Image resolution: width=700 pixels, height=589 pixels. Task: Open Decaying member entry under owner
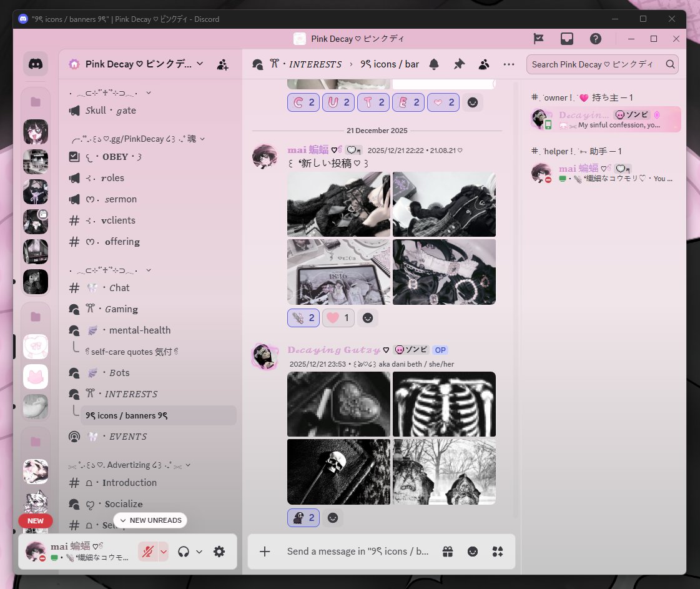click(605, 119)
